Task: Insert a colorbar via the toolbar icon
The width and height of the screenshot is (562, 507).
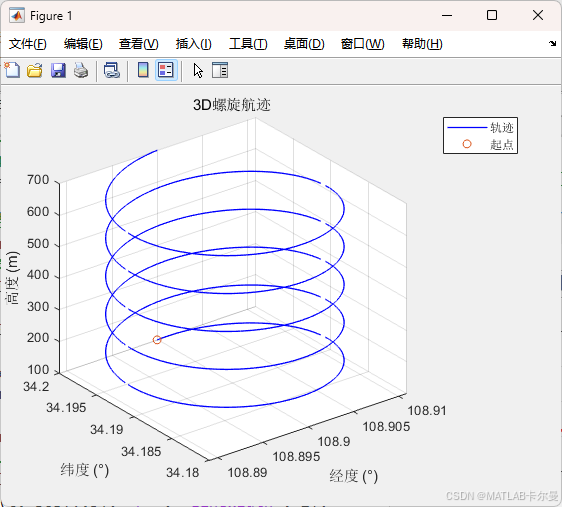Action: click(x=143, y=70)
